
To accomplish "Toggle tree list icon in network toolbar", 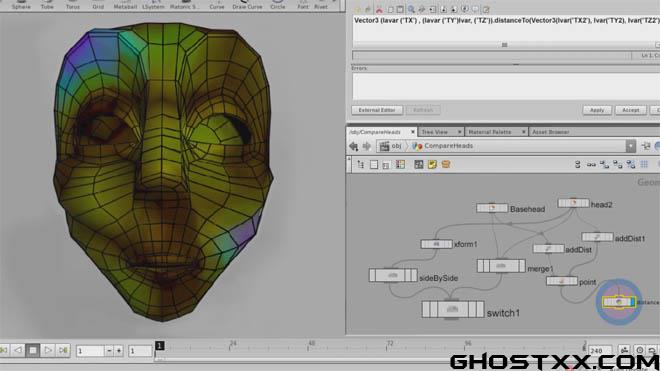I will [x=361, y=165].
